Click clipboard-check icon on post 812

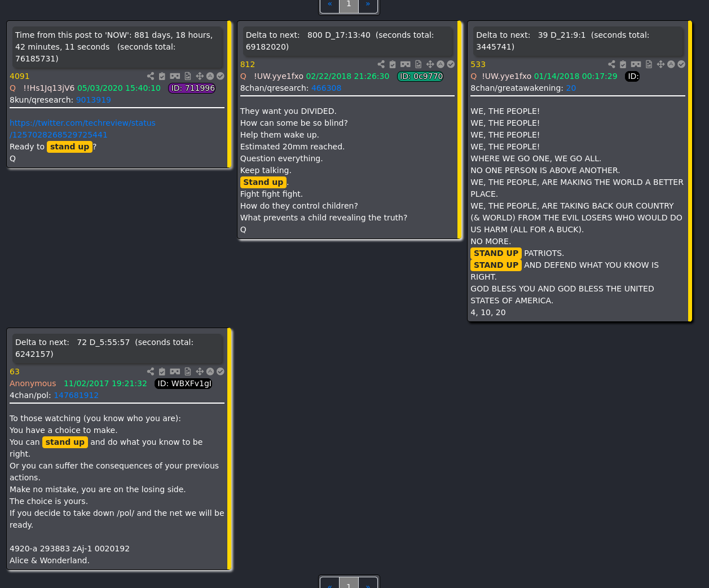click(393, 64)
